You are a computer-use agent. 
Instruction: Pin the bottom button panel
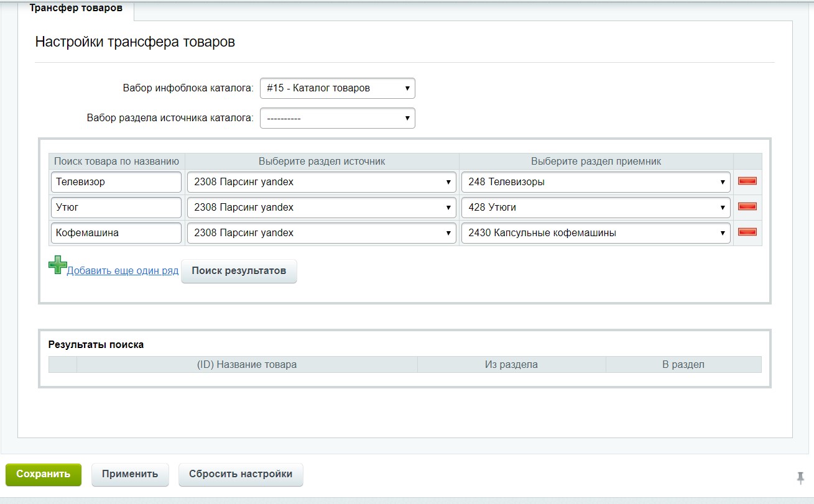point(800,477)
